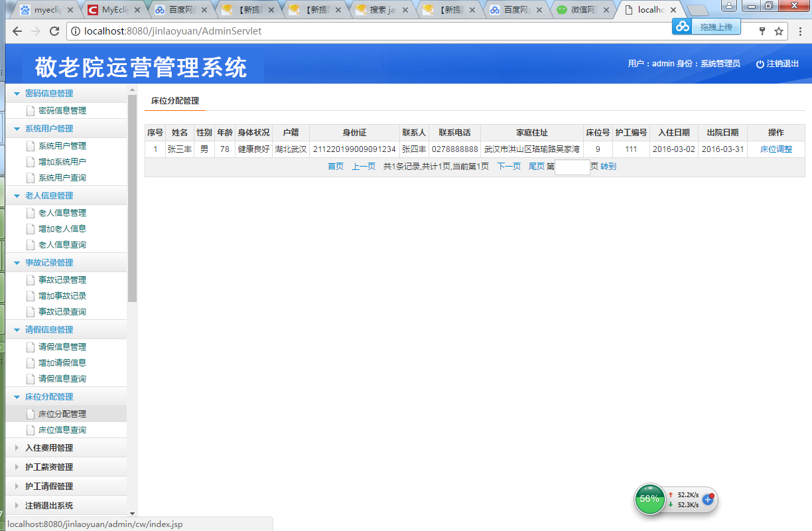Collapse the 事故记录管理 section header
Image resolution: width=812 pixels, height=531 pixels.
tap(65, 263)
